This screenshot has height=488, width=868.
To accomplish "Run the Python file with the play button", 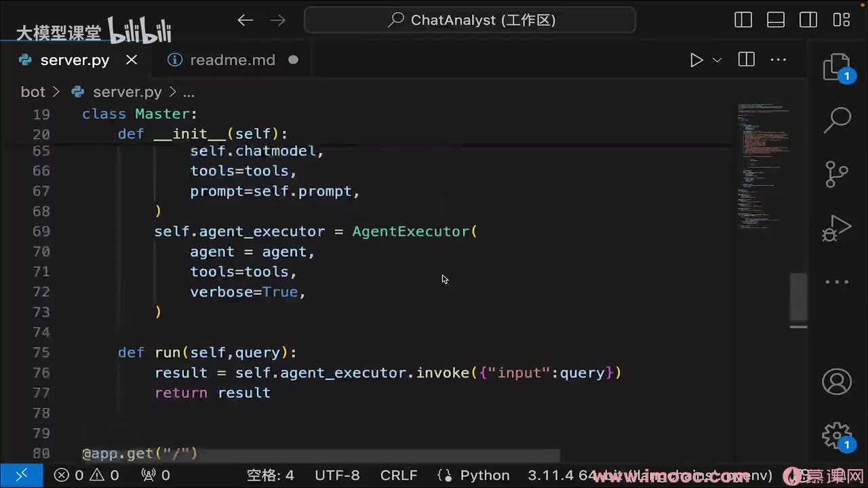I will pos(696,60).
